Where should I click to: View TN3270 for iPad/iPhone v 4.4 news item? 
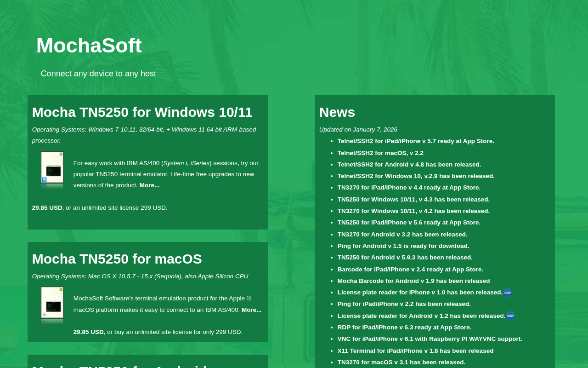pyautogui.click(x=408, y=188)
